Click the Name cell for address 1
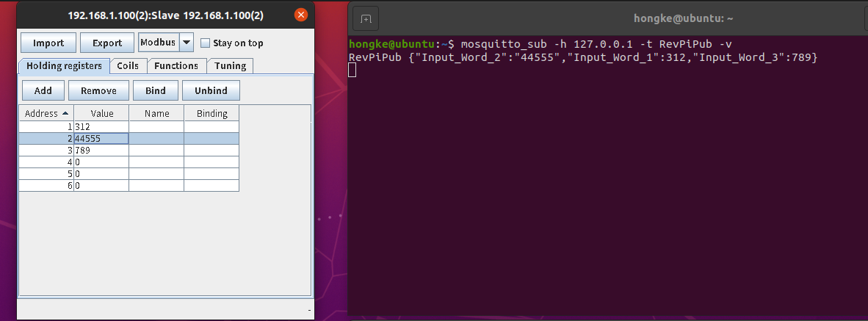Image resolution: width=868 pixels, height=321 pixels. pyautogui.click(x=156, y=127)
